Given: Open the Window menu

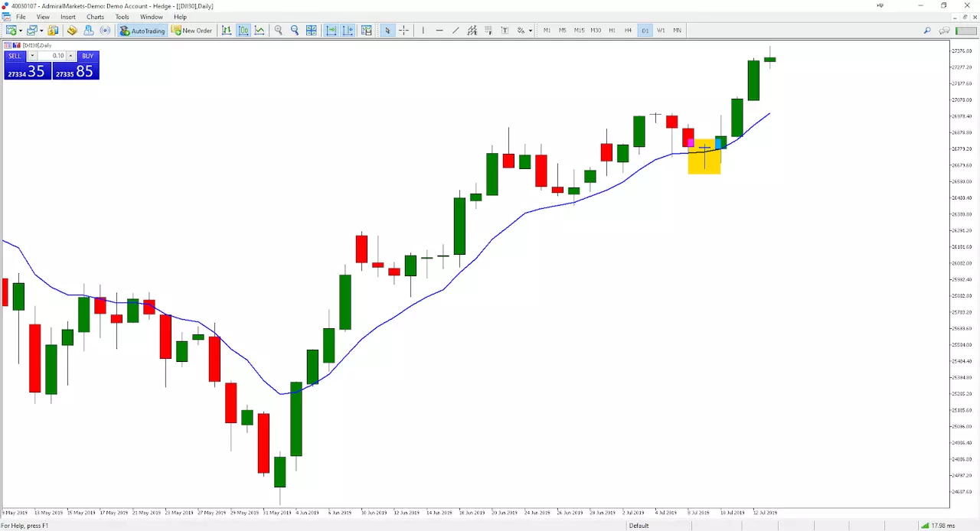Looking at the screenshot, I should pyautogui.click(x=152, y=17).
